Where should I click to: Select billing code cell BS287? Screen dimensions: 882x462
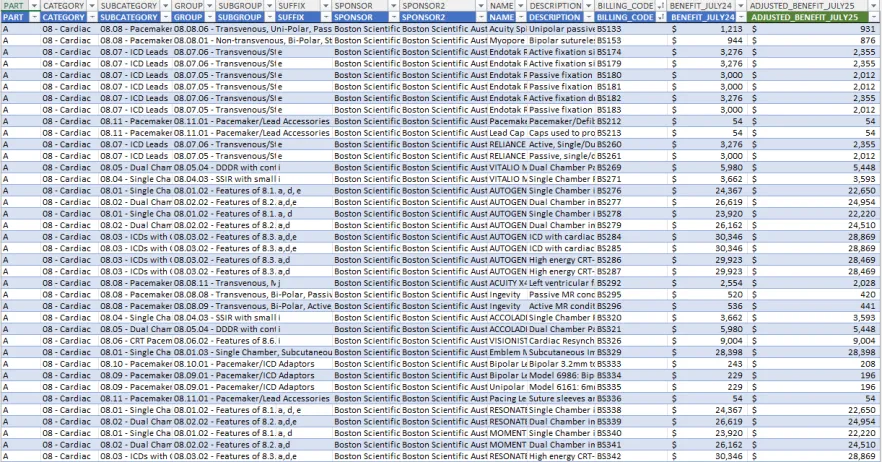631,271
